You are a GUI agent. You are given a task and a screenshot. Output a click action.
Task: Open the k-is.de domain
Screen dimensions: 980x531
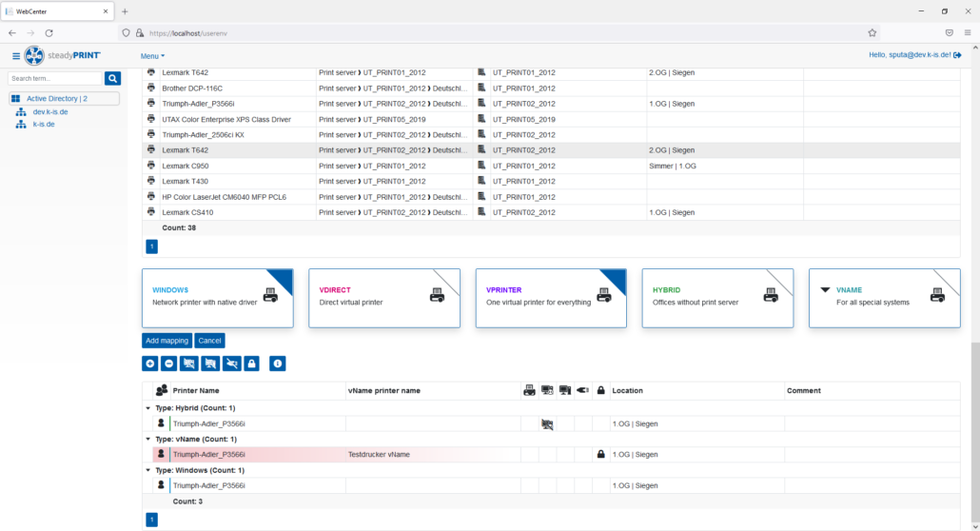(x=43, y=124)
